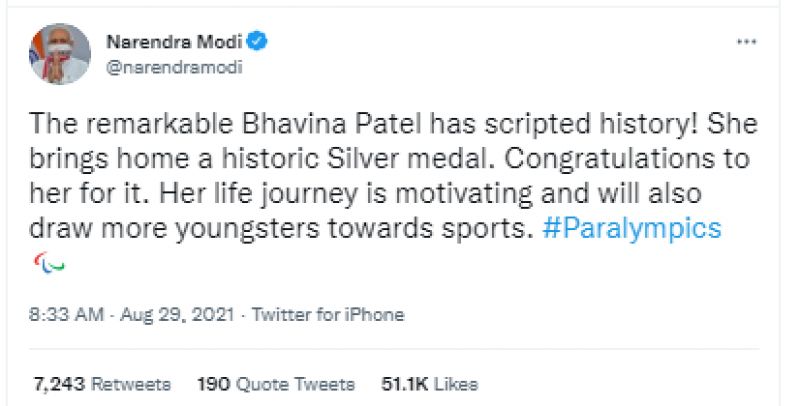
Task: Show the 51.1K Likes list
Action: tap(429, 384)
